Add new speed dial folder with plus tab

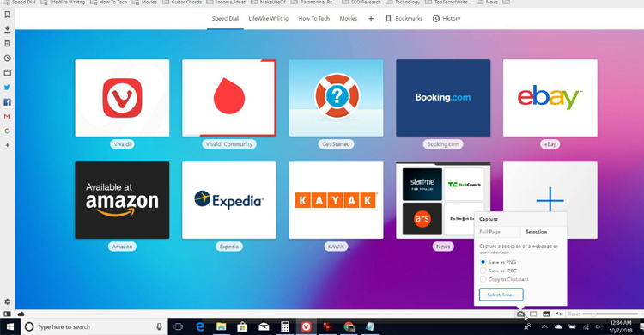(371, 19)
